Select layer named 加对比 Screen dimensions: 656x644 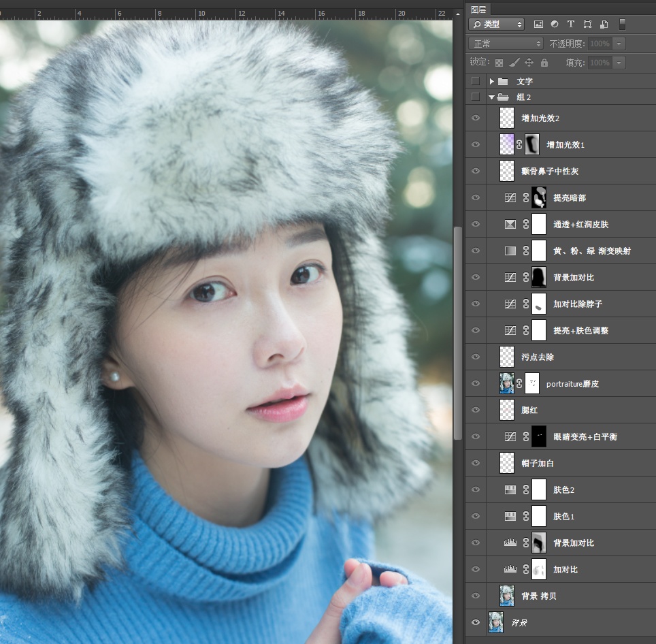[x=565, y=569]
